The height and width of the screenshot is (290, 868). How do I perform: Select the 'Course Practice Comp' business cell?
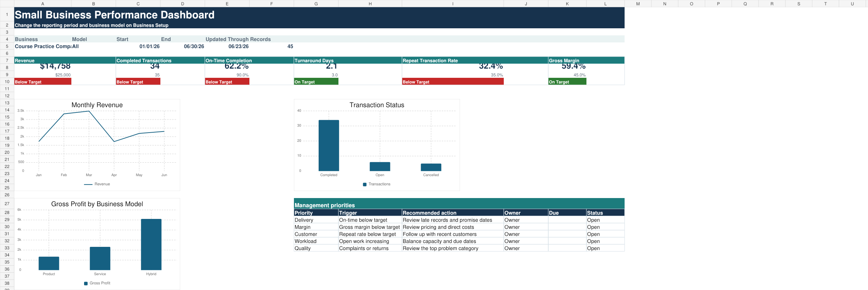coord(43,46)
